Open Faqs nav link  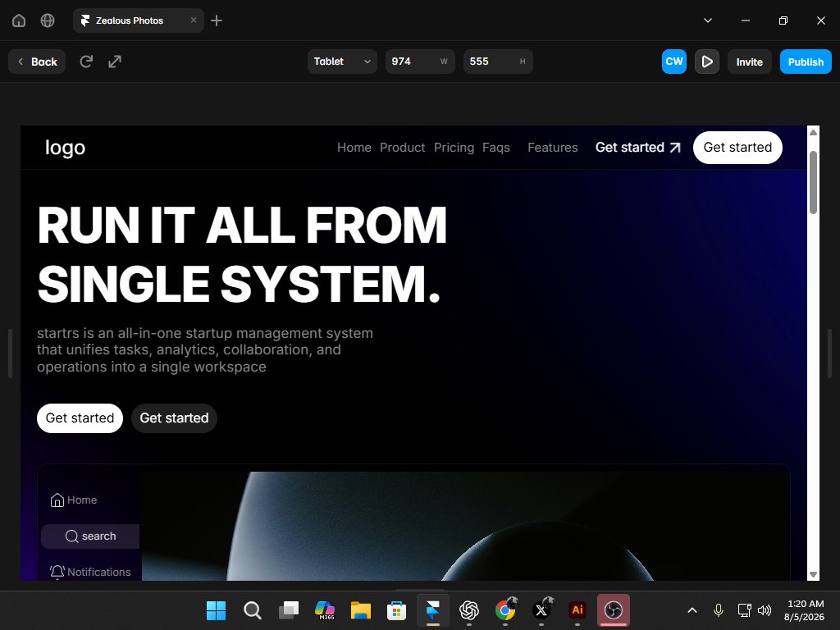point(496,148)
